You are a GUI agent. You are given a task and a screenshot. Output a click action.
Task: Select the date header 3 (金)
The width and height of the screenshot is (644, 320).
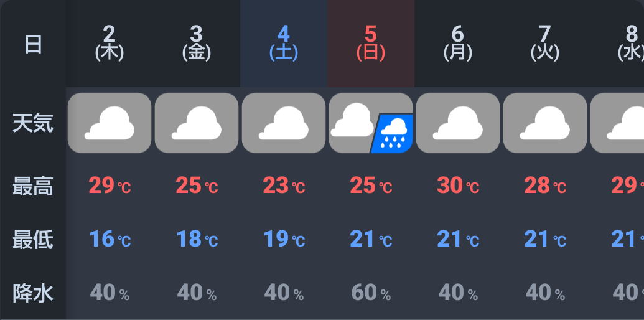point(197,42)
